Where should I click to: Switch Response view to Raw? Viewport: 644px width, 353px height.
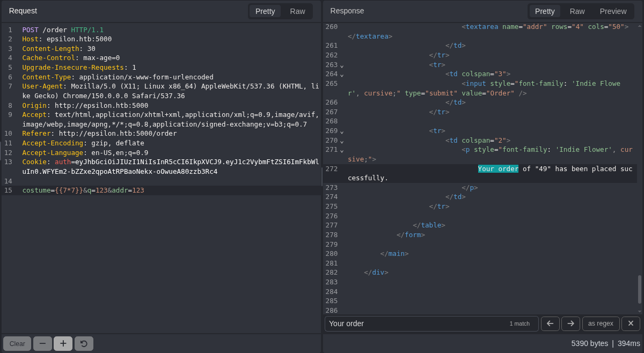[577, 11]
